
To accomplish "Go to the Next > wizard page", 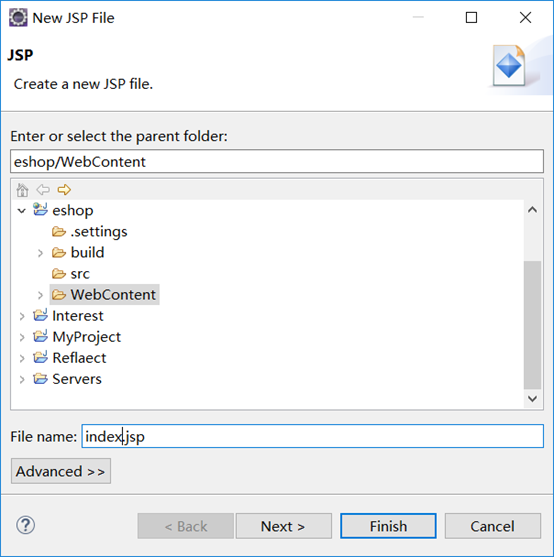I will coord(283,526).
